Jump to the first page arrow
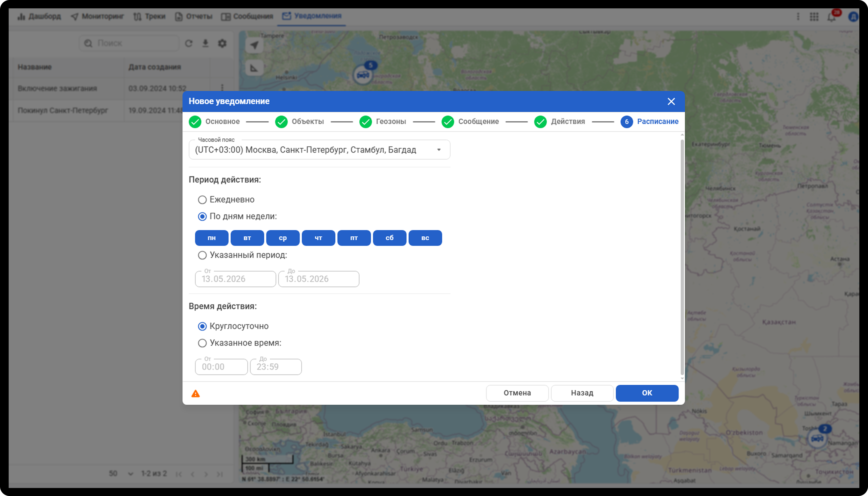Viewport: 868px width, 496px height. tap(179, 474)
